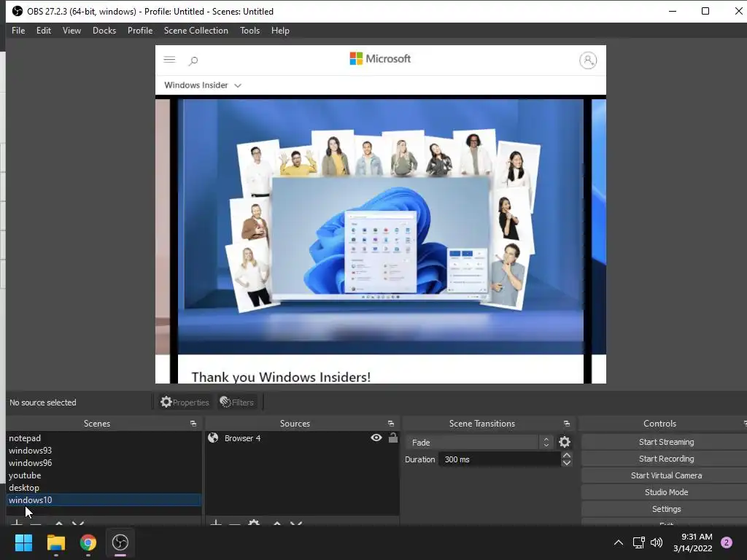Image resolution: width=747 pixels, height=560 pixels.
Task: Open the Profile menu
Action: (x=140, y=31)
